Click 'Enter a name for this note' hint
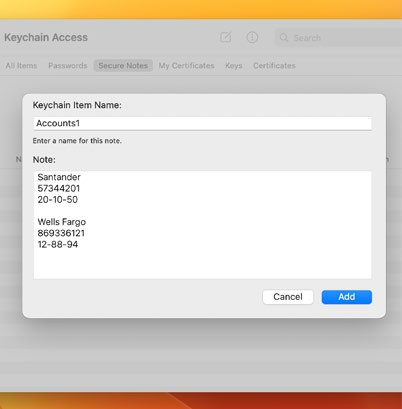402x409 pixels. coord(77,141)
